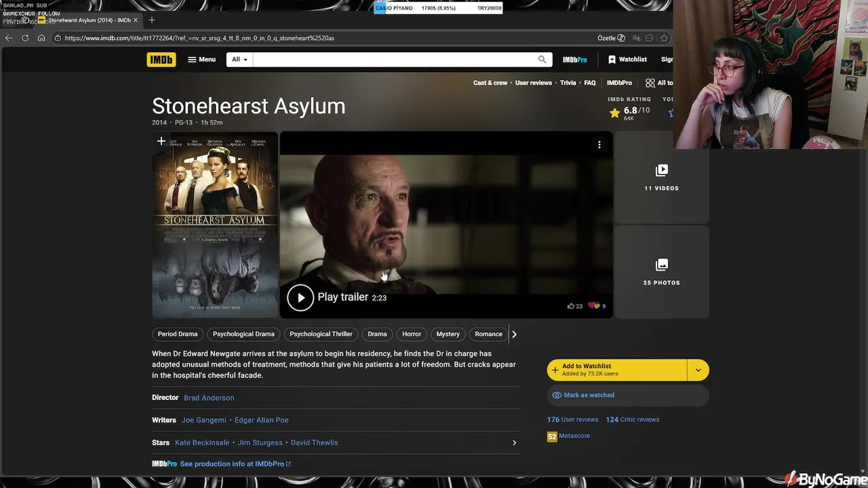Click the PG-13 rating link
Viewport: 868px width, 488px height.
tap(184, 123)
